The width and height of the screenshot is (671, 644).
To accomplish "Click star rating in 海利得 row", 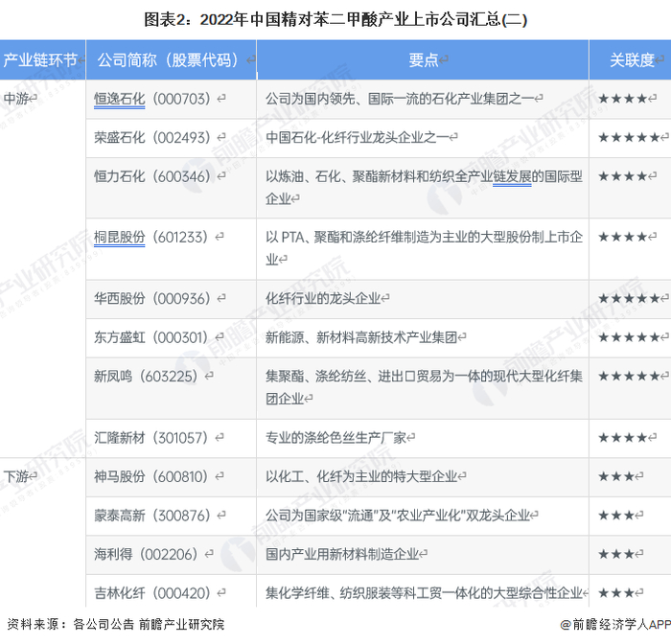I will point(616,554).
